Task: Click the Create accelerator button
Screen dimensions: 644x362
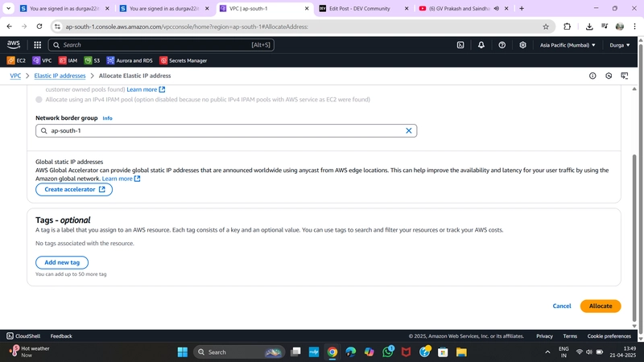Action: [x=74, y=189]
